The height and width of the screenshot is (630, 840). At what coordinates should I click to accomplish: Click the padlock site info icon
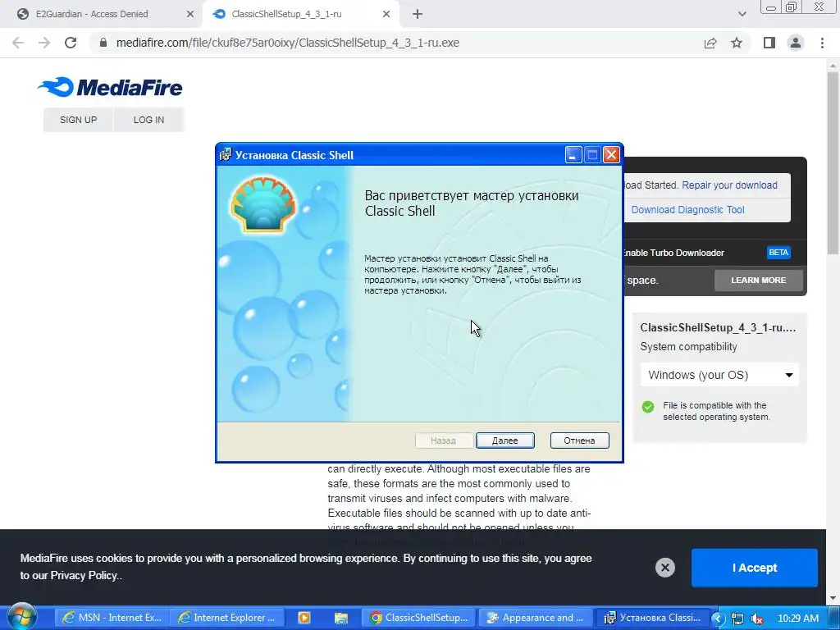pyautogui.click(x=103, y=43)
